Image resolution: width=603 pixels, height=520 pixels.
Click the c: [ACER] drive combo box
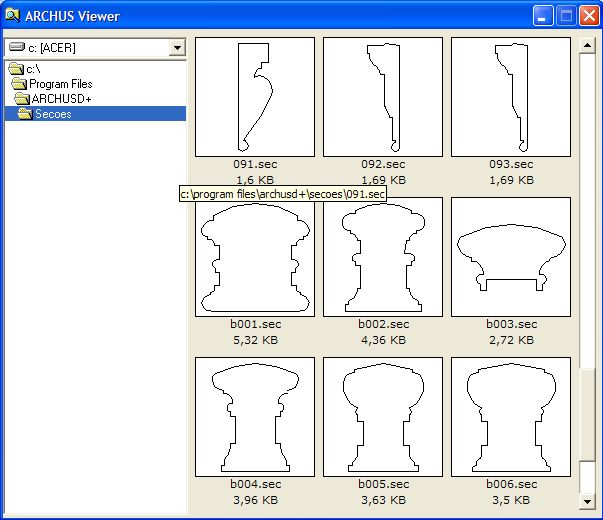click(95, 48)
